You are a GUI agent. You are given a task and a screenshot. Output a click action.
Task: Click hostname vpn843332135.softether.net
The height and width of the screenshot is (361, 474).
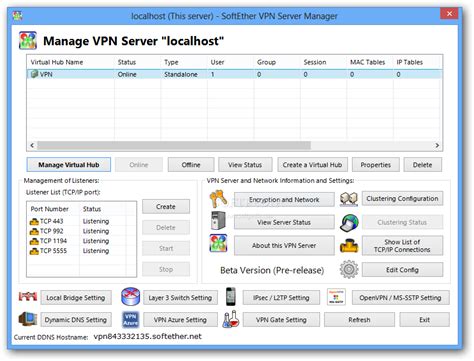point(147,336)
